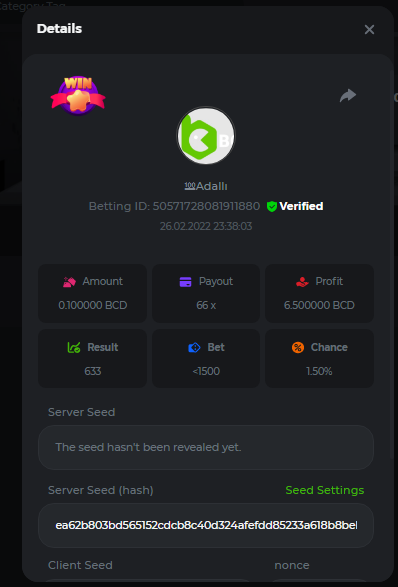Click the share arrow icon
The height and width of the screenshot is (587, 398).
pyautogui.click(x=348, y=95)
